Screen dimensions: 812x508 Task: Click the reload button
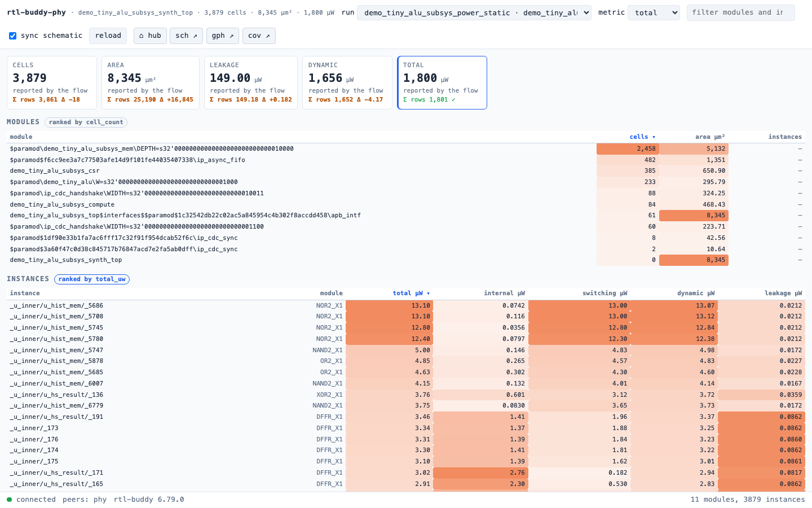coord(108,36)
